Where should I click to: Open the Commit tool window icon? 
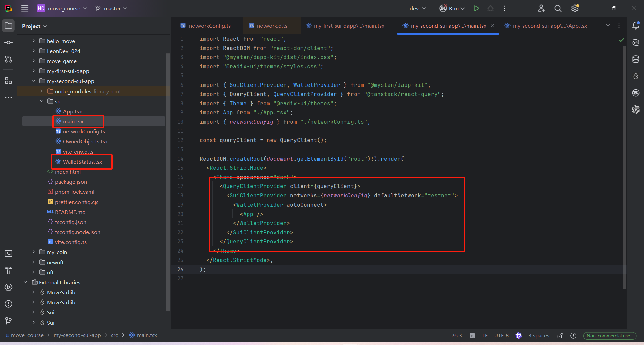click(x=9, y=43)
